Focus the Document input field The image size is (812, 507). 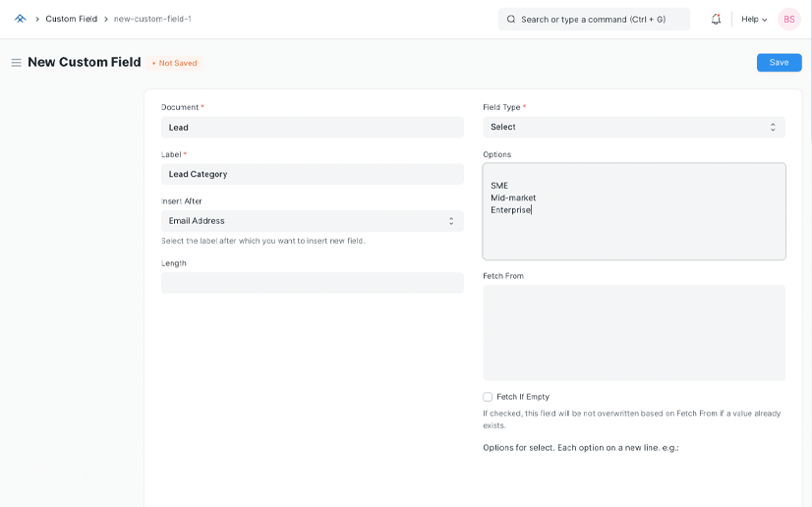[x=312, y=127]
